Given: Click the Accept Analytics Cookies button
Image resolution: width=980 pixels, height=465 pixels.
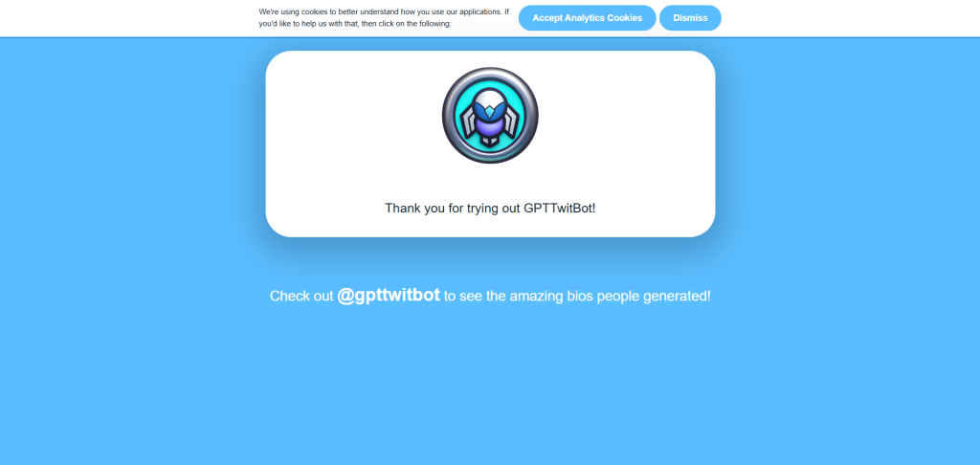Looking at the screenshot, I should 587,18.
